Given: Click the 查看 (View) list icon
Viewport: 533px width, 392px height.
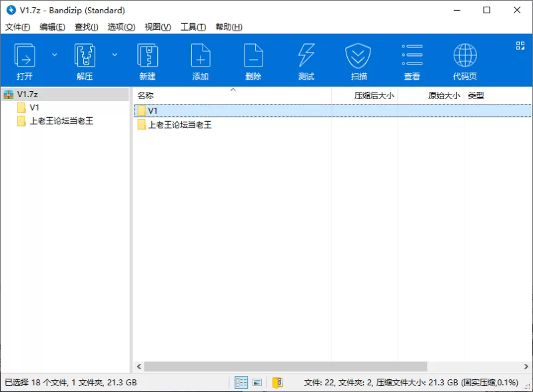Looking at the screenshot, I should [412, 61].
